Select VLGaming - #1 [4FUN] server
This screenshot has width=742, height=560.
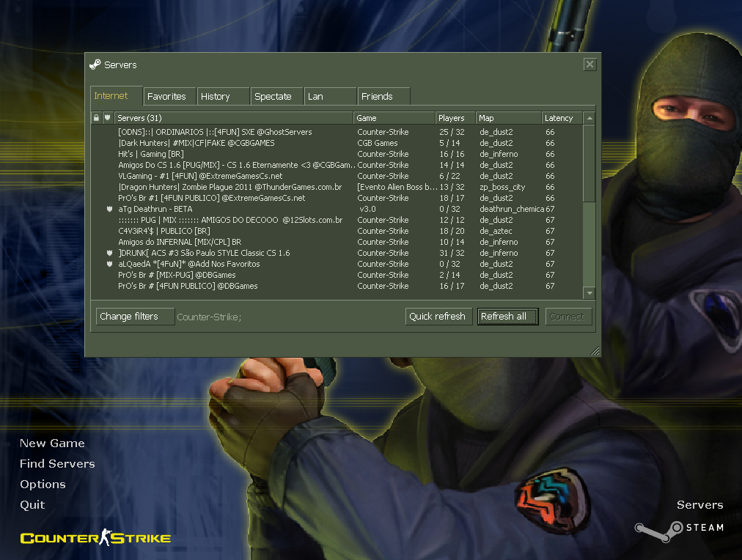pyautogui.click(x=337, y=176)
